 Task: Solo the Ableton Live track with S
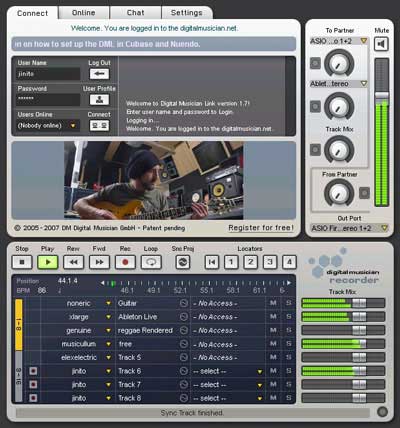tap(289, 317)
